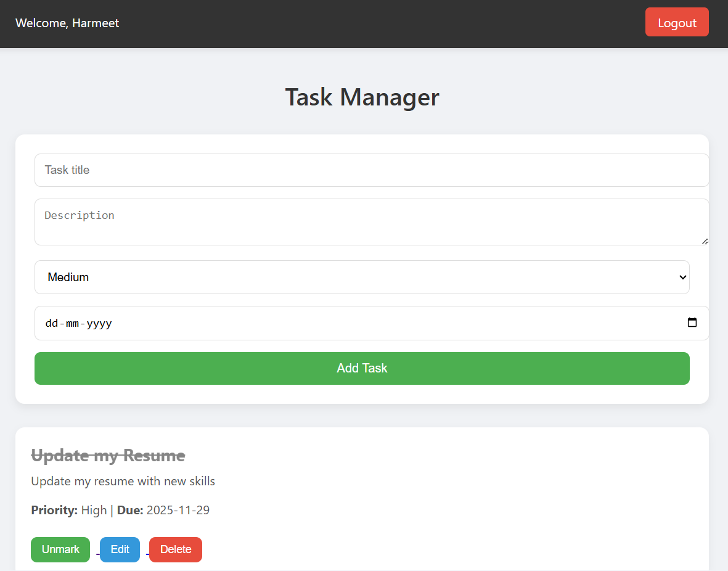728x571 pixels.
Task: Click the due date 2025-11-29
Action: click(x=178, y=511)
